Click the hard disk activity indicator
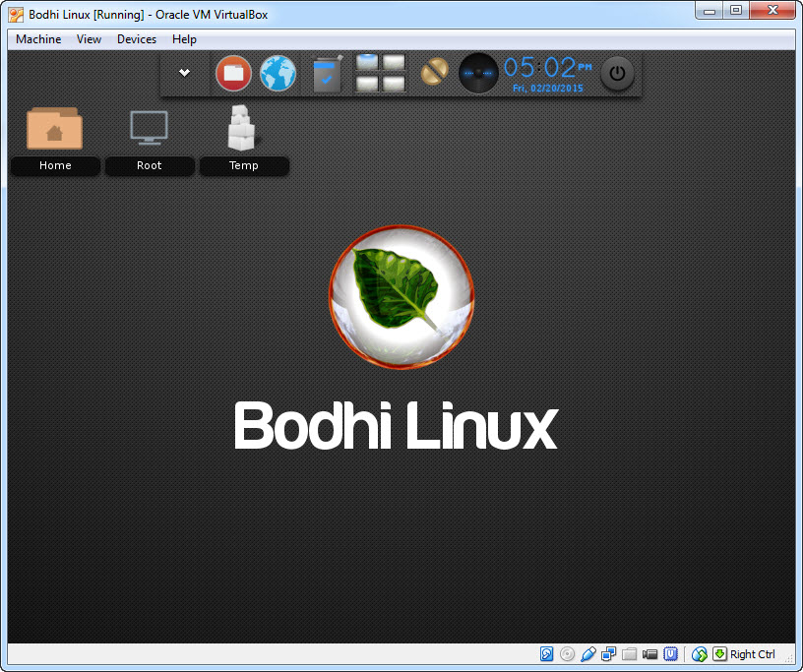803x672 pixels. pyautogui.click(x=546, y=654)
